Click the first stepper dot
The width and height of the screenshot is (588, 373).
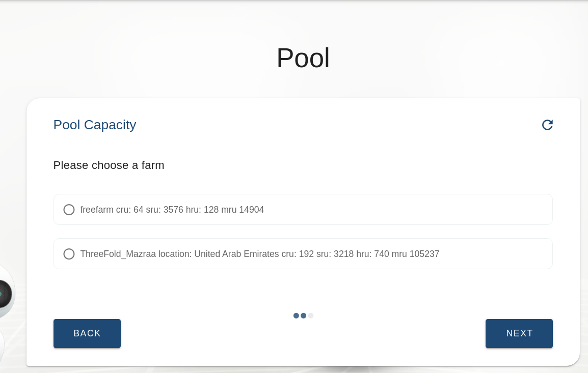(x=296, y=315)
